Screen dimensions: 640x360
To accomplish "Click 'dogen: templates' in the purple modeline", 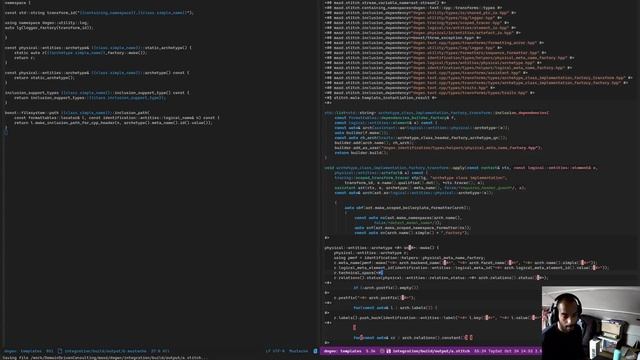I will 342,351.
